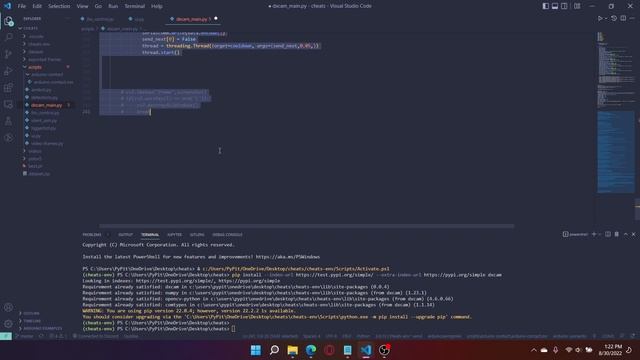Viewport: 640px width, 360px height.
Task: Open the launch profile dropdown next to new terminal
Action: (x=600, y=234)
